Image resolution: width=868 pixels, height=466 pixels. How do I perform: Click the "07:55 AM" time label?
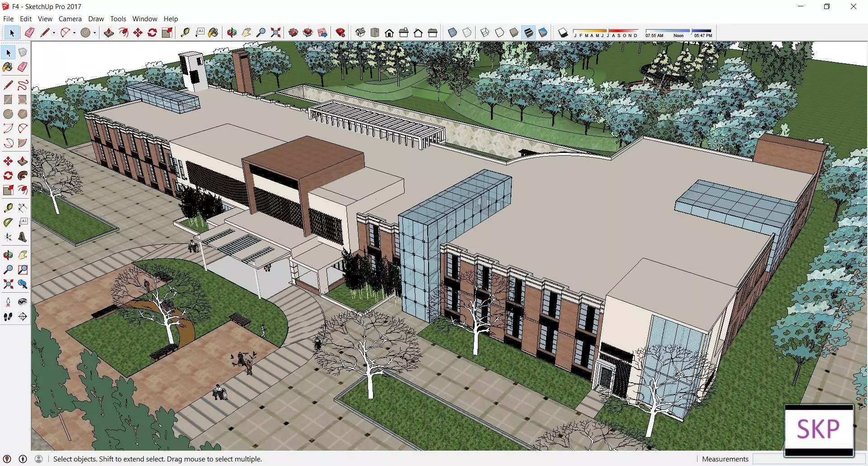654,36
